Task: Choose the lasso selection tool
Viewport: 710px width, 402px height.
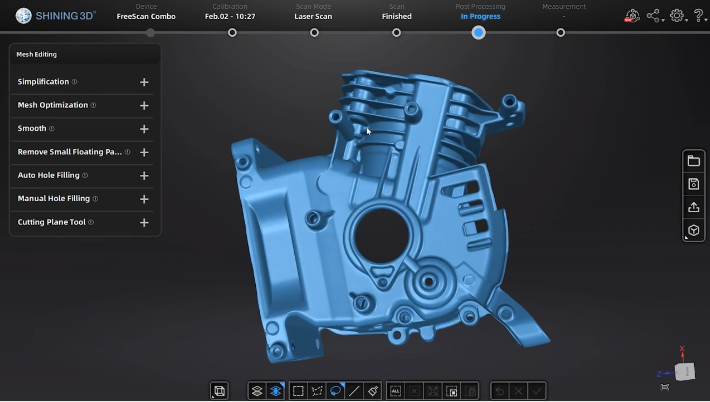Action: pos(336,391)
